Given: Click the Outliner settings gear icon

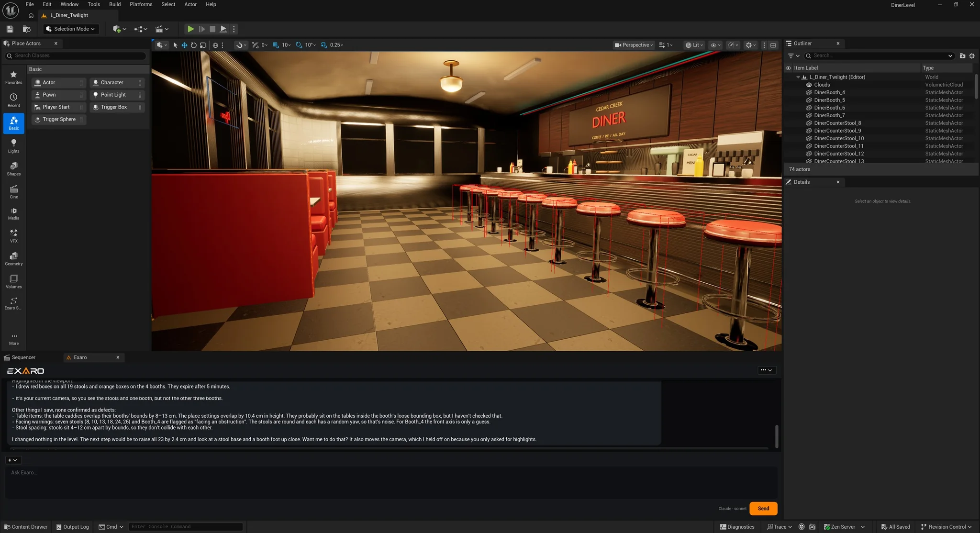Looking at the screenshot, I should click(x=972, y=56).
